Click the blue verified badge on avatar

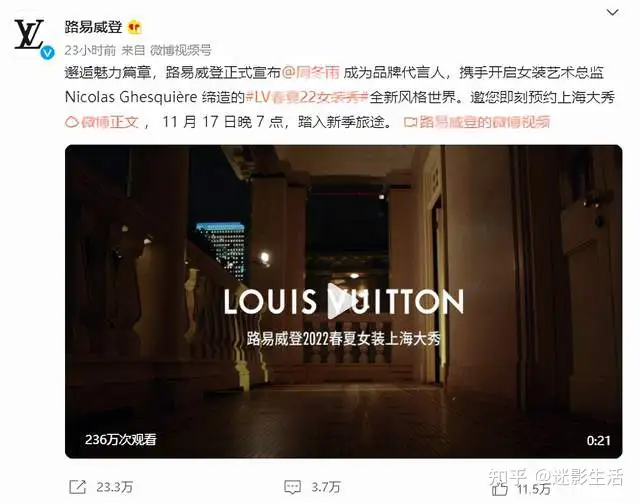click(47, 53)
